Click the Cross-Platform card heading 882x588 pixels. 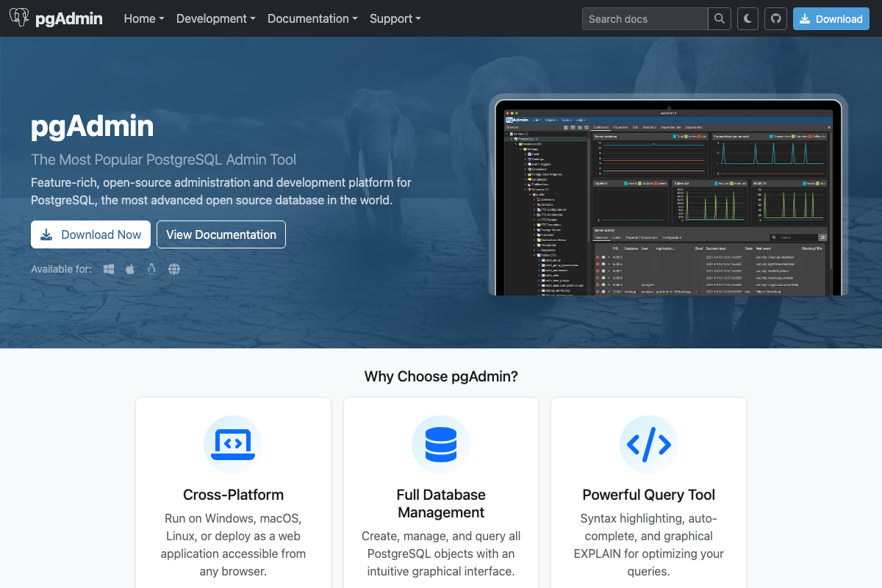(x=233, y=495)
